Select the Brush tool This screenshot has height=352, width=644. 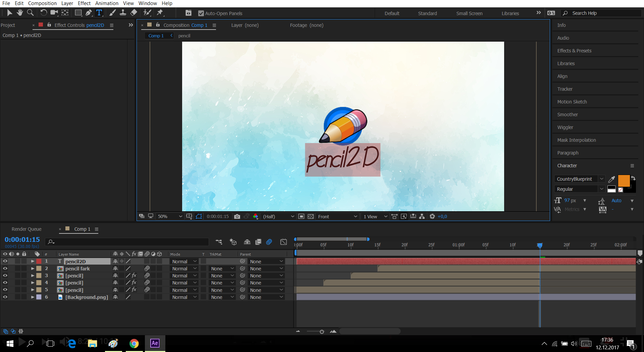113,13
